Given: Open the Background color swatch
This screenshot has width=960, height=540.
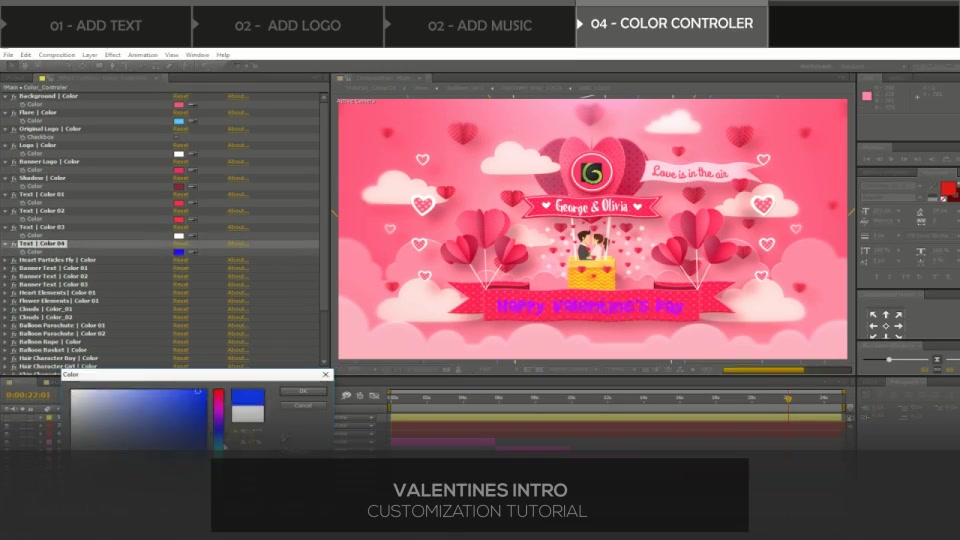Looking at the screenshot, I should (179, 105).
